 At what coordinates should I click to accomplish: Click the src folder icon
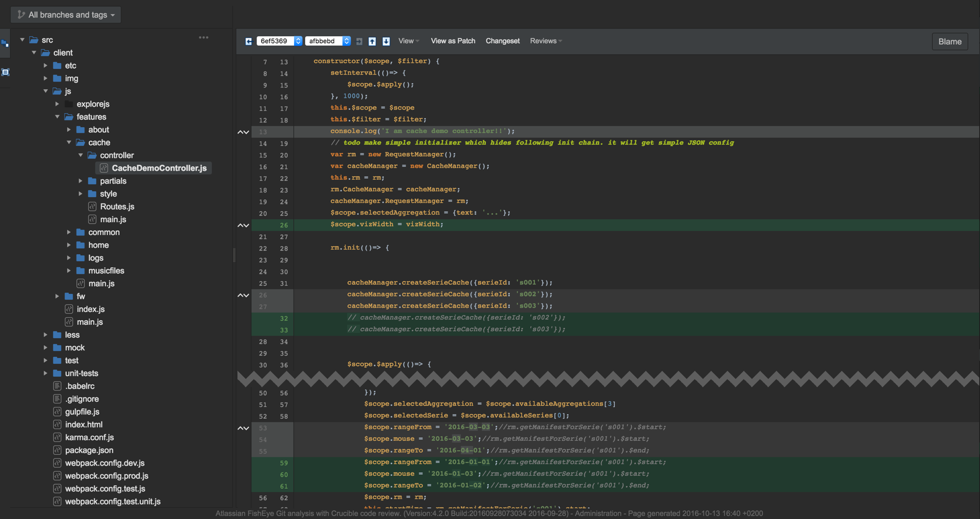(34, 40)
